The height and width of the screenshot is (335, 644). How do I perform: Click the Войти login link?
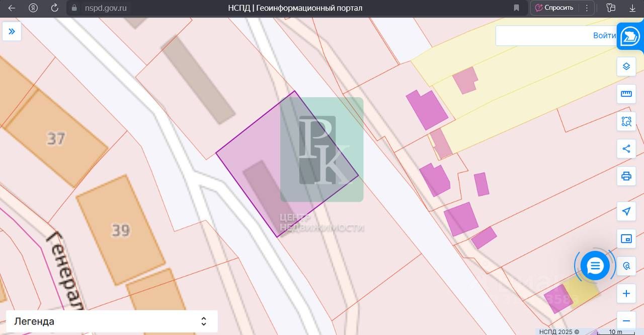(604, 35)
